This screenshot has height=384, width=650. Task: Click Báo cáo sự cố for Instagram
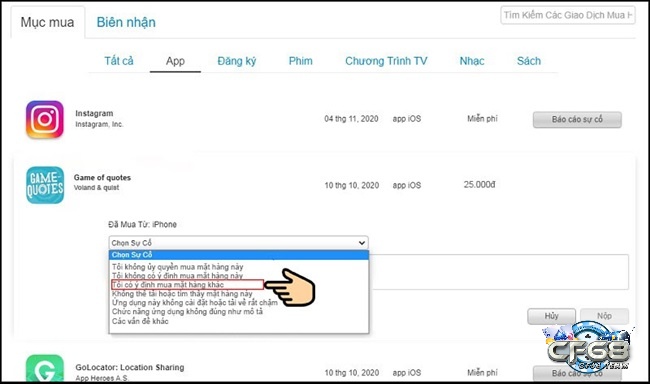tap(577, 119)
